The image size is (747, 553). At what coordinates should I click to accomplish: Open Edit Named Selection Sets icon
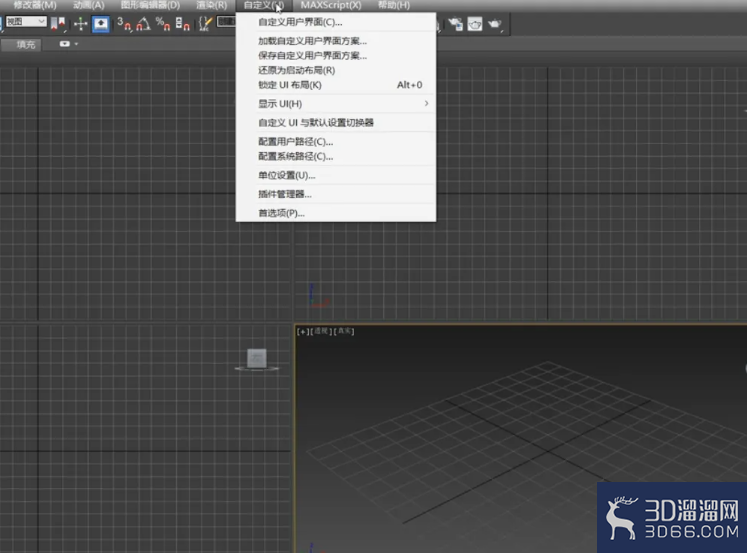(205, 24)
